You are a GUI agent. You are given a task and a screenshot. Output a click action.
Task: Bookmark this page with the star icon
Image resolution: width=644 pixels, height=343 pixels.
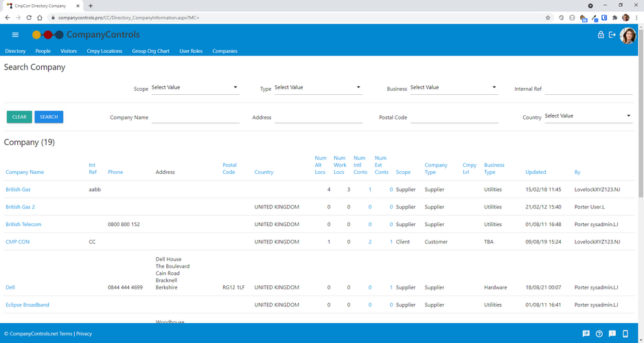548,18
